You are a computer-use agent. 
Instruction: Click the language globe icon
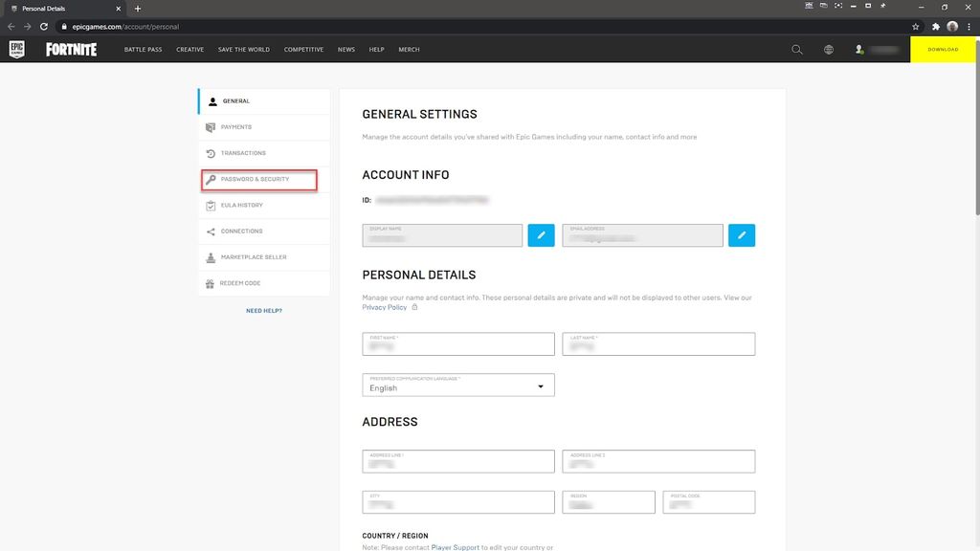(828, 49)
